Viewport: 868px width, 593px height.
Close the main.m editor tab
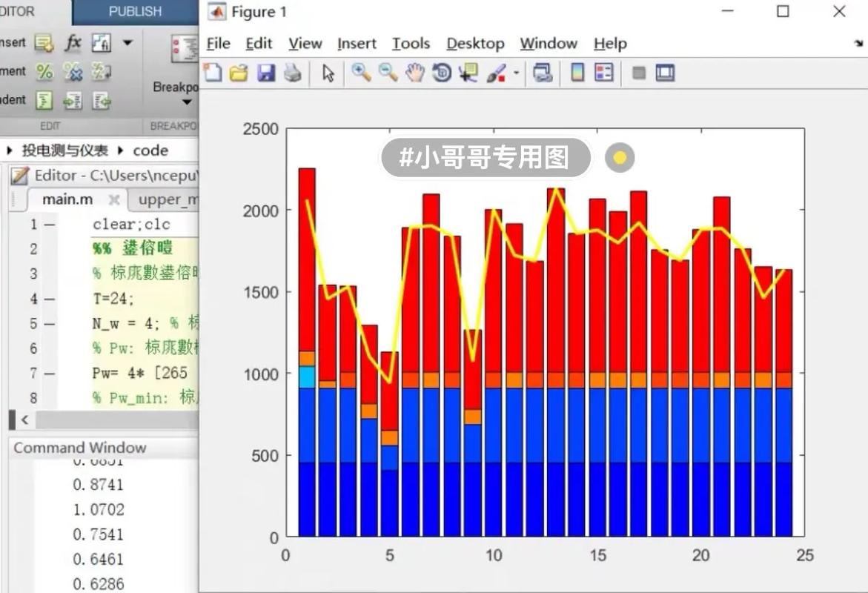click(116, 199)
